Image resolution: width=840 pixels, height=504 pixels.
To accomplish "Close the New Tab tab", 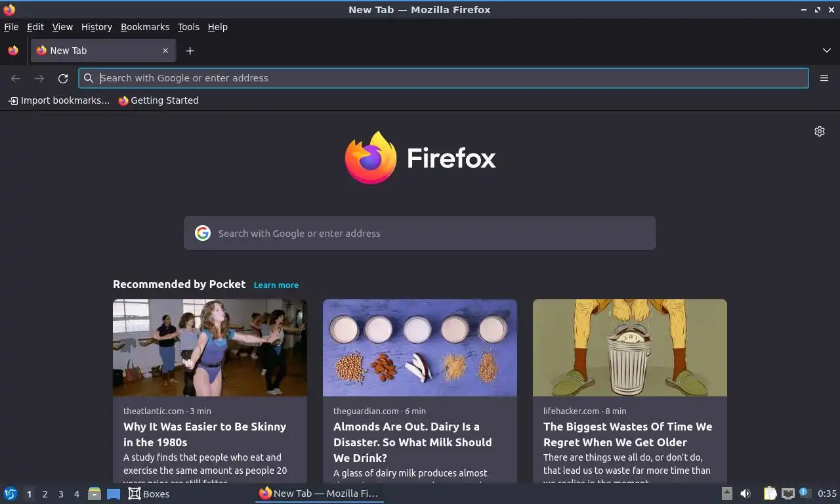I will coord(165,51).
